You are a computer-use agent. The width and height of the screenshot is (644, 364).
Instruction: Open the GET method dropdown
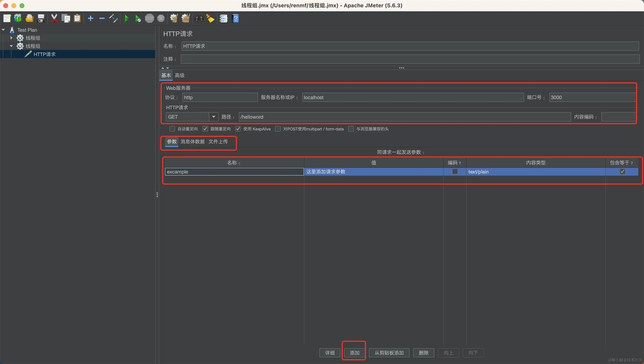[x=214, y=117]
